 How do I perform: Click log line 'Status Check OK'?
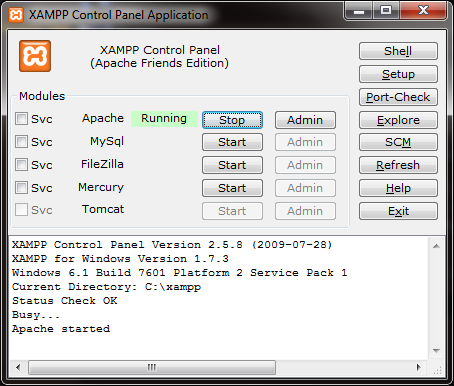click(x=65, y=301)
